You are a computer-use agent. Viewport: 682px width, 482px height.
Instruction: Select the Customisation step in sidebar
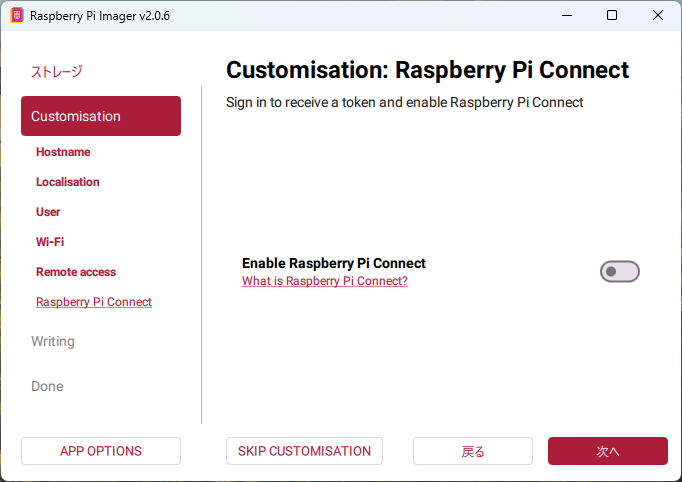click(x=100, y=116)
